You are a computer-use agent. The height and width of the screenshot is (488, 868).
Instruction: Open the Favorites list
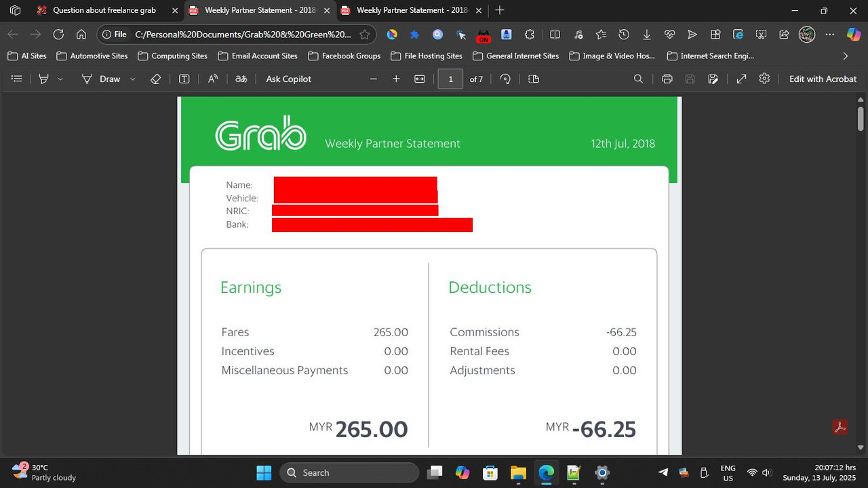601,35
